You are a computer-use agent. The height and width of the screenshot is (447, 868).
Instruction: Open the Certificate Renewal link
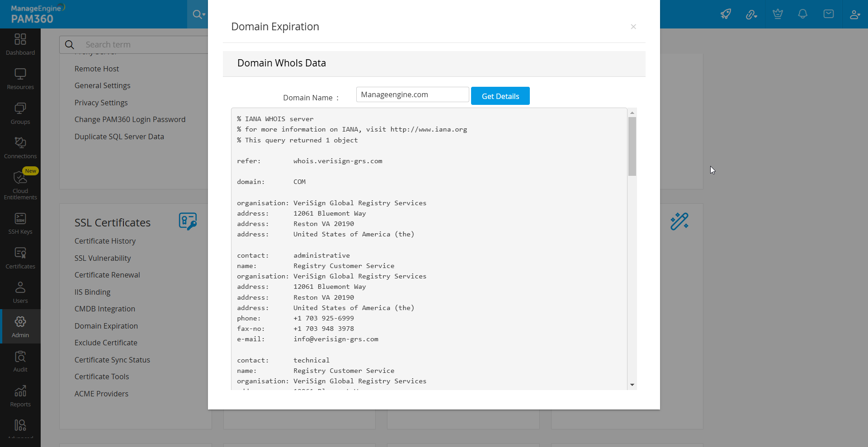[x=107, y=275]
